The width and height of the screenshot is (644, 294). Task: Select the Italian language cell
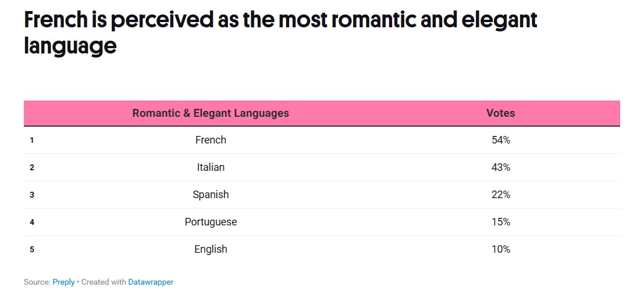[211, 167]
